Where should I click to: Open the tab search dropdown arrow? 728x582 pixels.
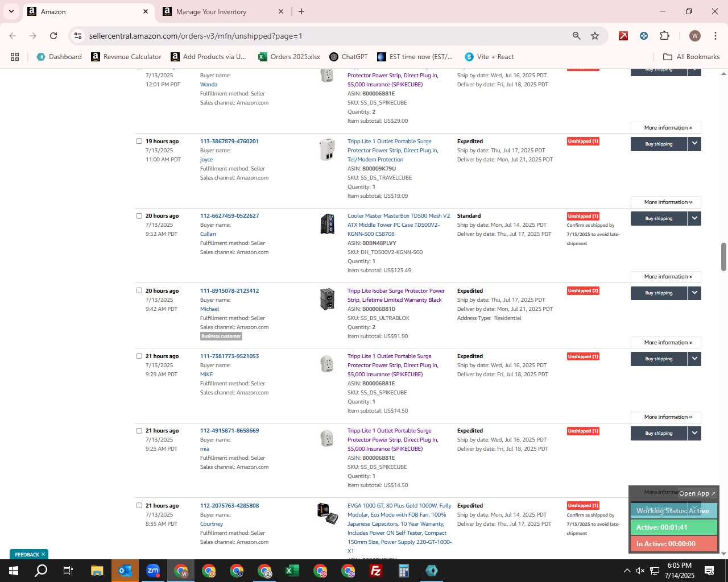pos(11,11)
